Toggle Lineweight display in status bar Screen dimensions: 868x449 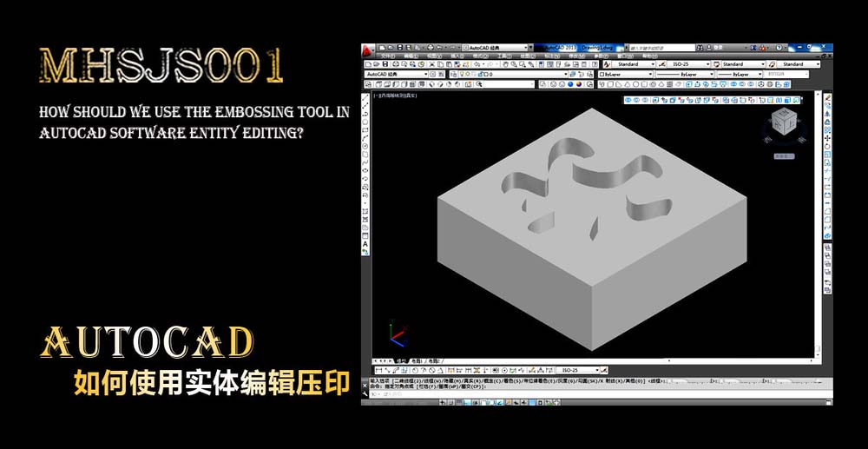point(524,402)
